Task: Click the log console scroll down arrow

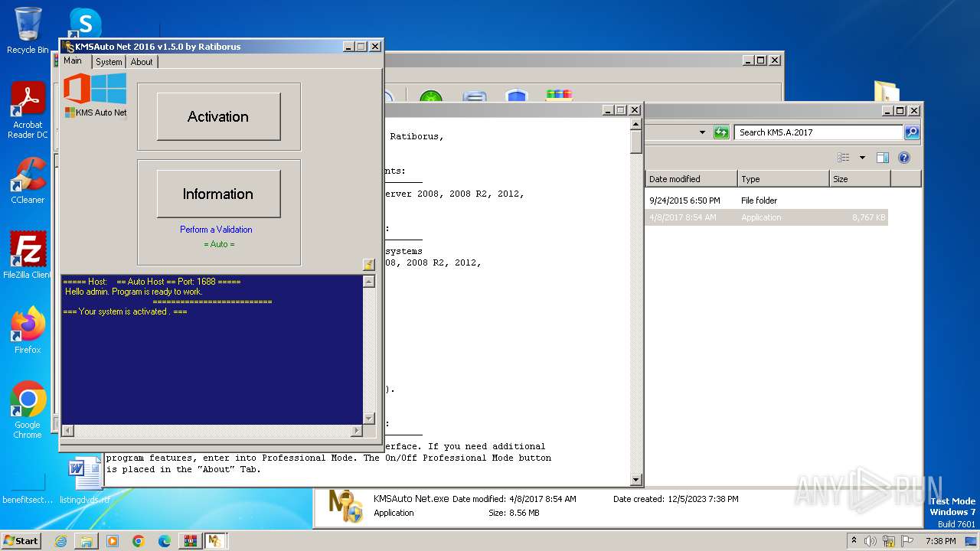Action: point(369,419)
